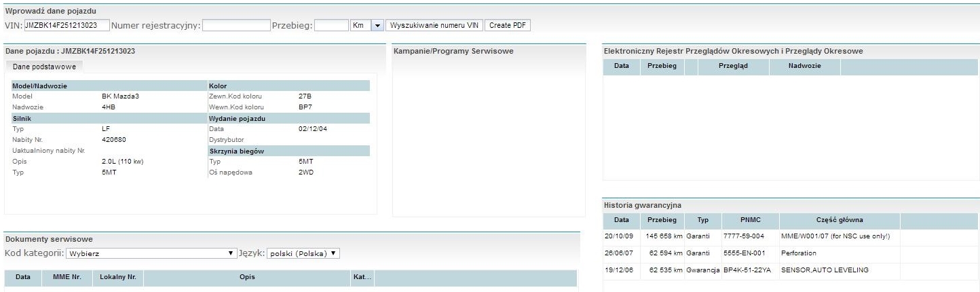Select the Perforation warranty entry row
980x292 pixels.
click(747, 253)
